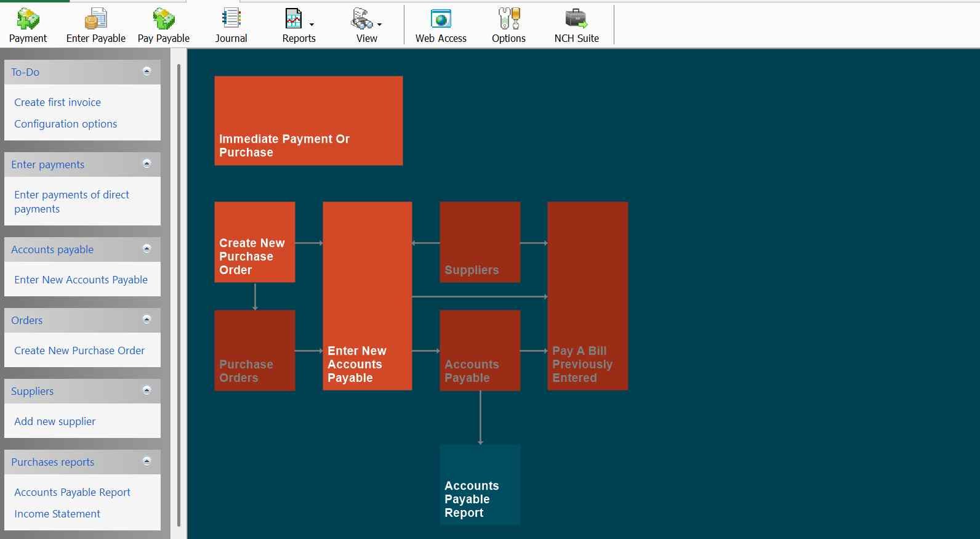Expand the Reports dropdown arrow
This screenshot has width=980, height=539.
[311, 25]
